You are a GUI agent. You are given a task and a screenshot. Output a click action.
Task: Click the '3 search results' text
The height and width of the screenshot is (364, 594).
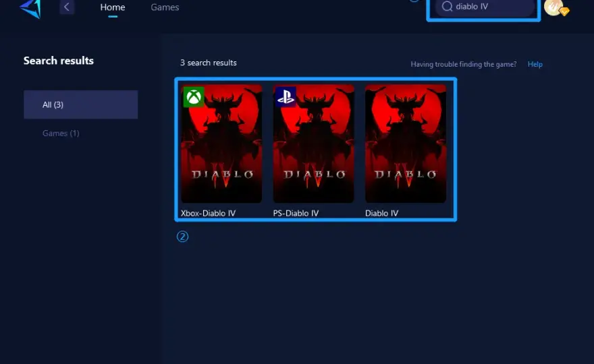point(209,63)
